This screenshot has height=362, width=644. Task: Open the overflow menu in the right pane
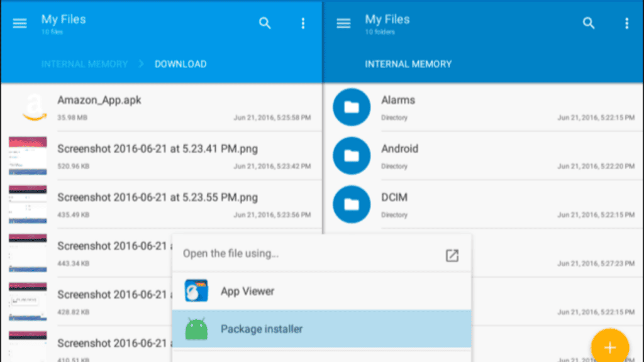(627, 23)
